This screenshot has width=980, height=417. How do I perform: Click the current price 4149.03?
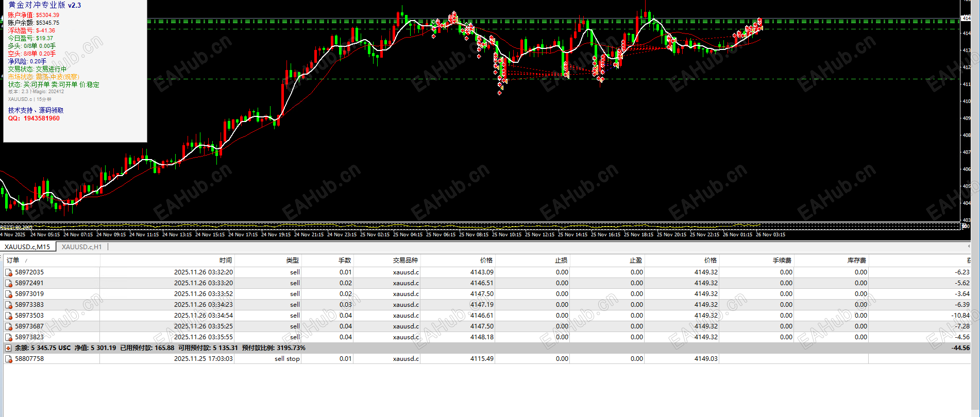click(706, 359)
